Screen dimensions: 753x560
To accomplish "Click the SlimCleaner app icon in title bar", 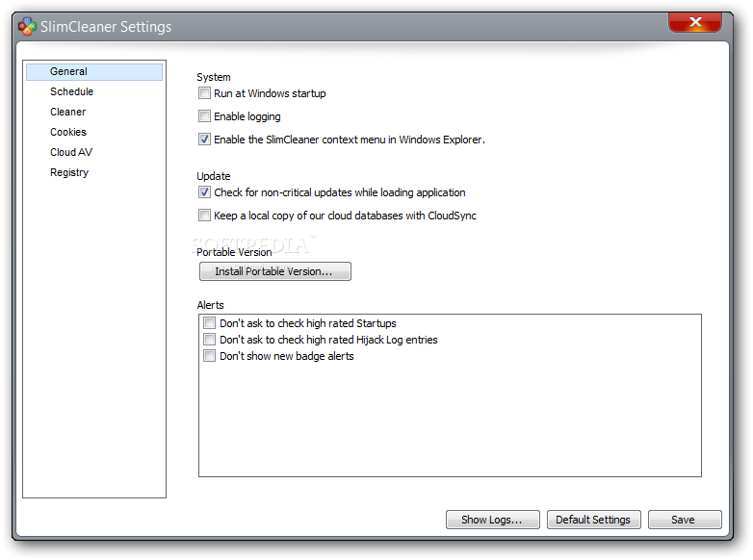I will tap(27, 26).
